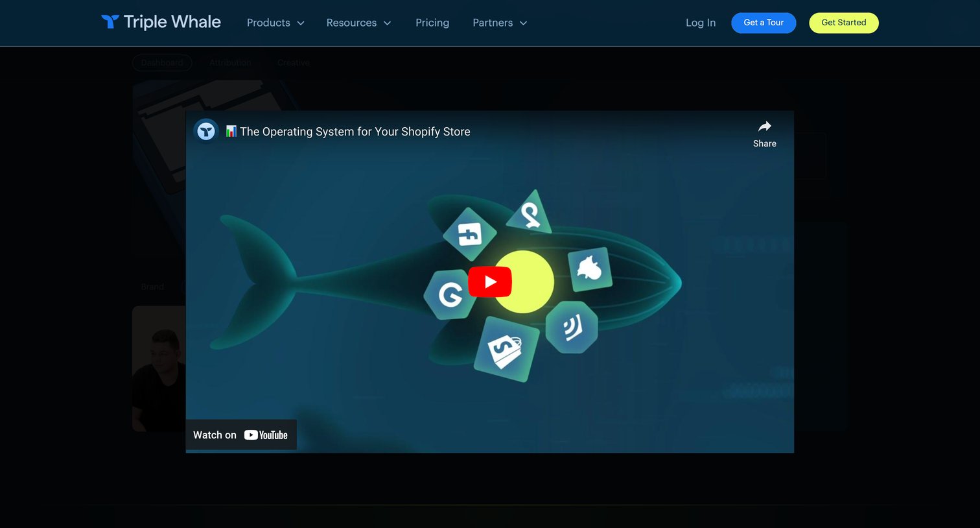This screenshot has width=980, height=528.
Task: Share the video using arrow icon
Action: pyautogui.click(x=764, y=134)
